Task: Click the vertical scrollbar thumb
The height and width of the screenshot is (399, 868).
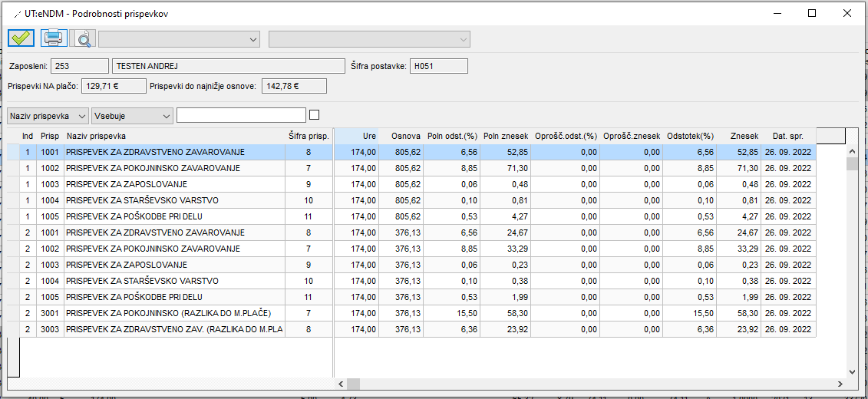Action: 851,163
